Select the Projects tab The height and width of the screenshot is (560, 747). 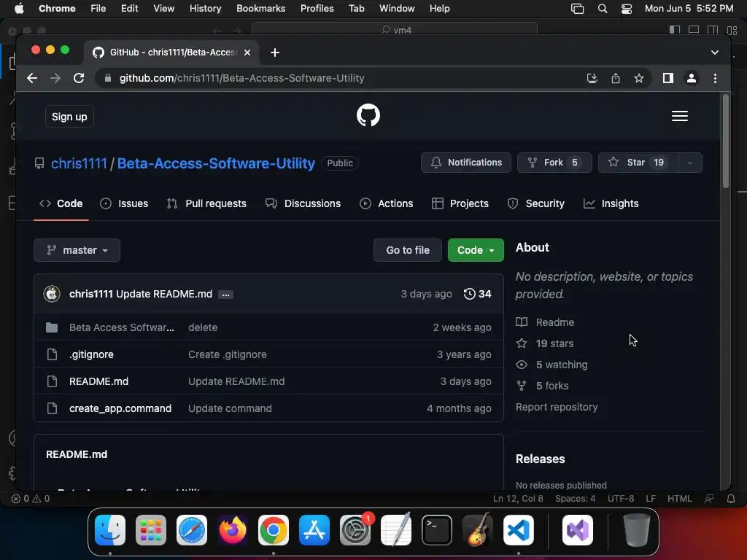coord(460,204)
